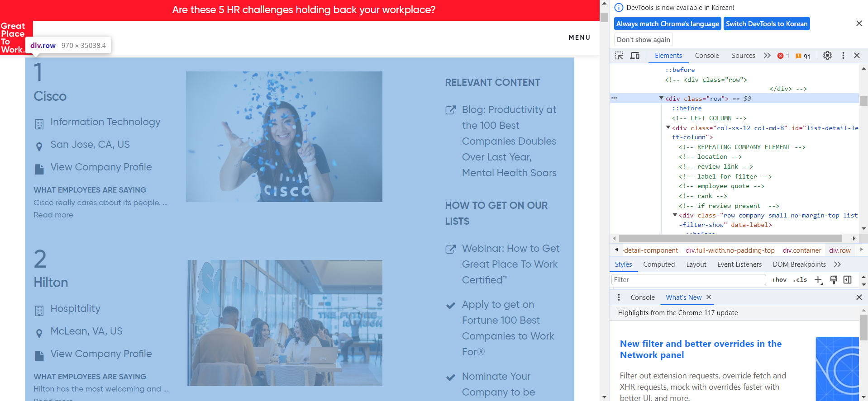Toggle the .cls class editor button

click(x=800, y=280)
